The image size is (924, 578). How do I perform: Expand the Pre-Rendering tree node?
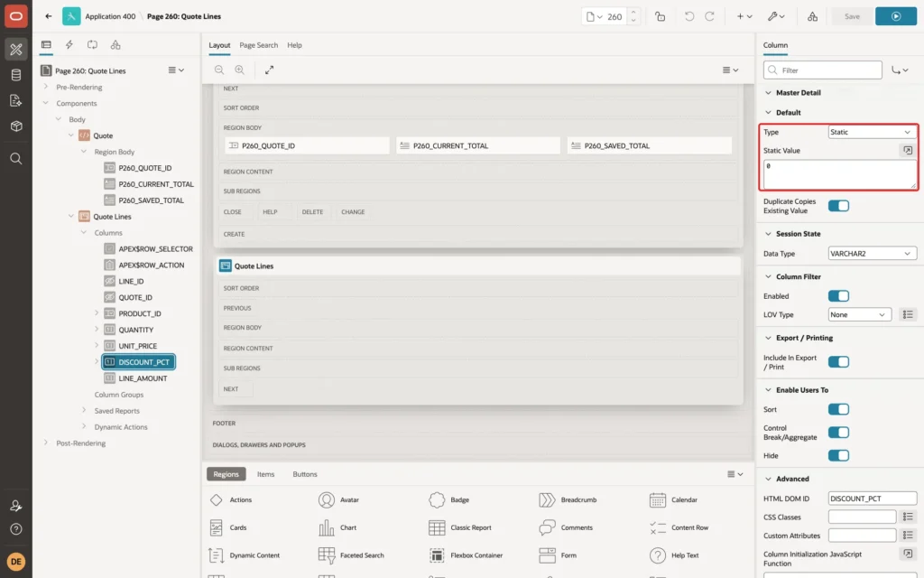(46, 87)
